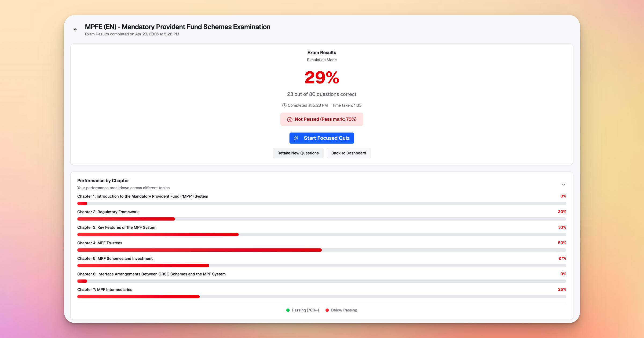Click the magic wand icon on Focused Quiz
This screenshot has height=338, width=644.
point(296,138)
